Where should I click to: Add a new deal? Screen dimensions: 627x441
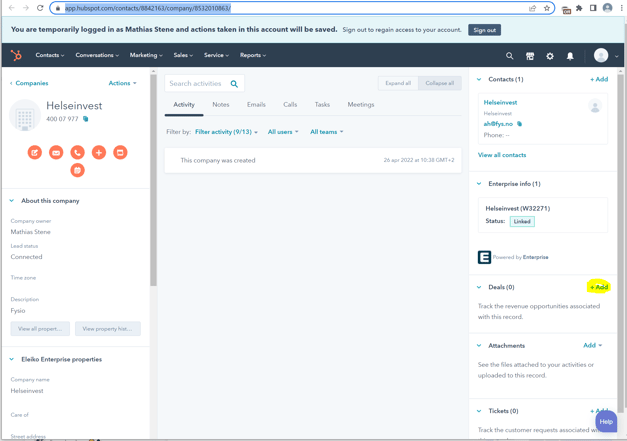click(x=599, y=287)
